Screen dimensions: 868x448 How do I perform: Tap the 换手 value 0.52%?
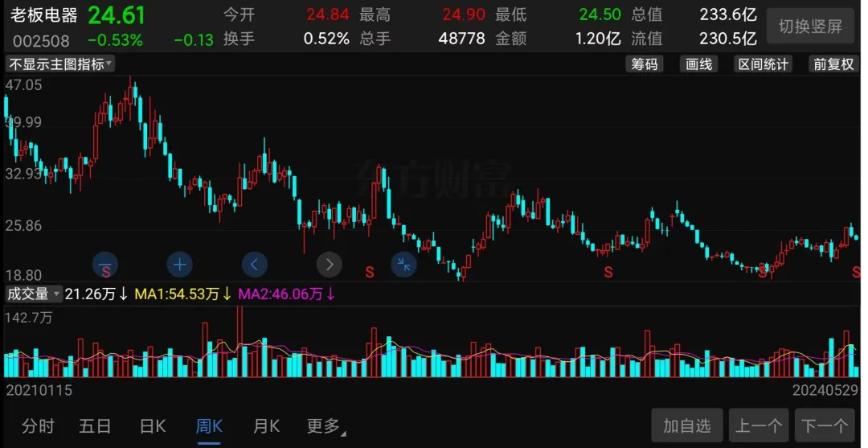point(326,39)
